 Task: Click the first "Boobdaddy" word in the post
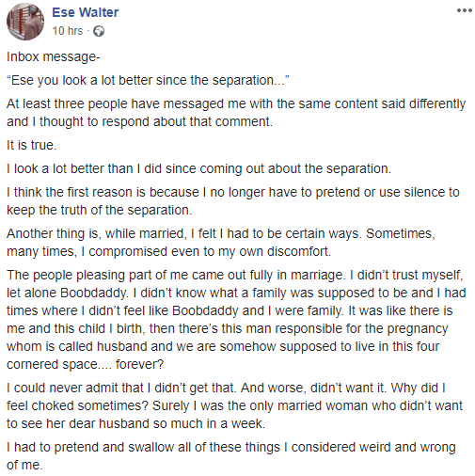(x=94, y=293)
